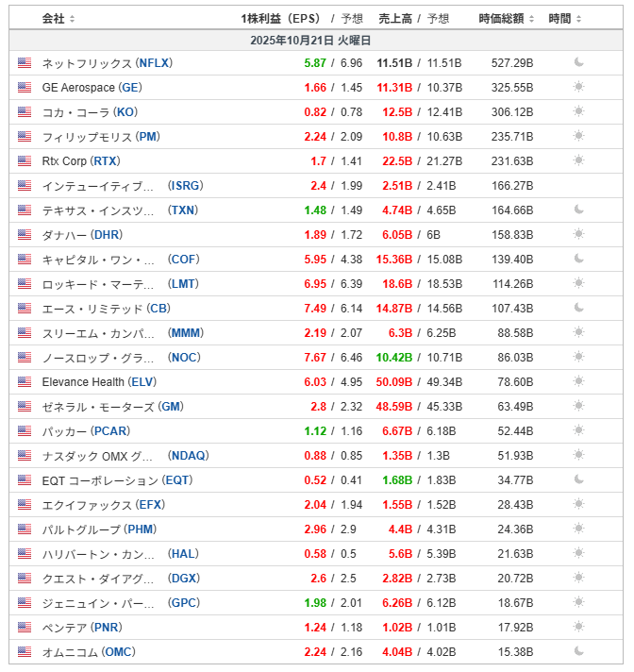Click the moon icon in the EQT コーポレーション row
The height and width of the screenshot is (672, 634).
click(x=579, y=480)
